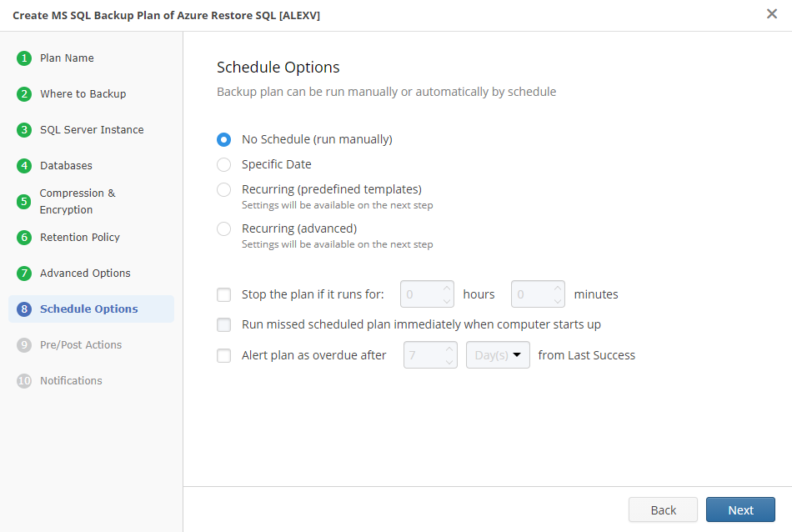The height and width of the screenshot is (532, 792).
Task: Open the Retention Policy step icon
Action: tap(23, 237)
